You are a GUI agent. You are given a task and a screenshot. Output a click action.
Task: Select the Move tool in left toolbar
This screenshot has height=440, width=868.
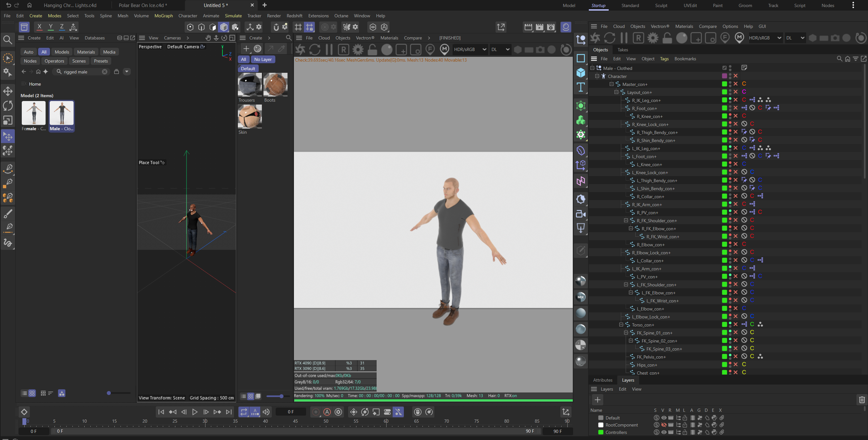click(x=8, y=91)
